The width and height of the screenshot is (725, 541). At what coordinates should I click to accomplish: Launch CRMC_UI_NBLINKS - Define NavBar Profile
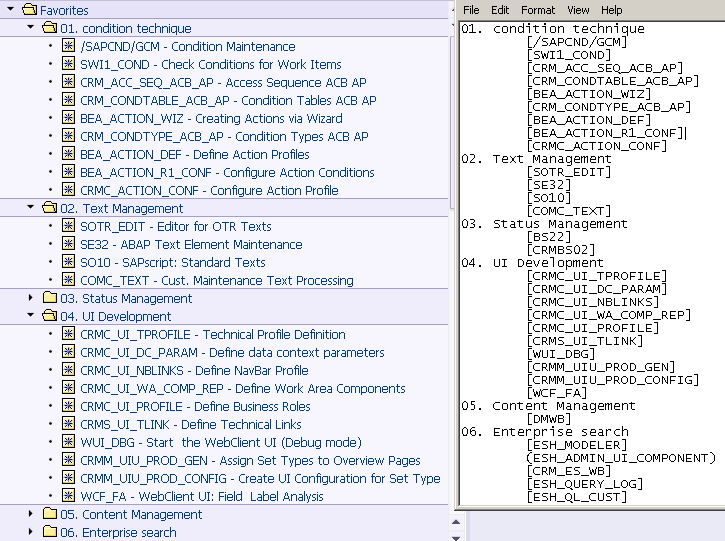tap(194, 371)
